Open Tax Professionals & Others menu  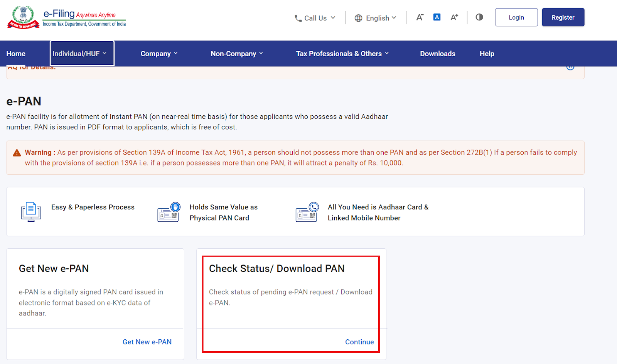[342, 54]
